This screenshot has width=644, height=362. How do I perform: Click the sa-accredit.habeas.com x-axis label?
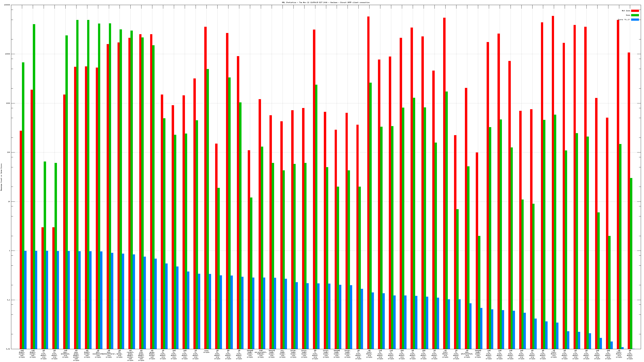point(261,354)
